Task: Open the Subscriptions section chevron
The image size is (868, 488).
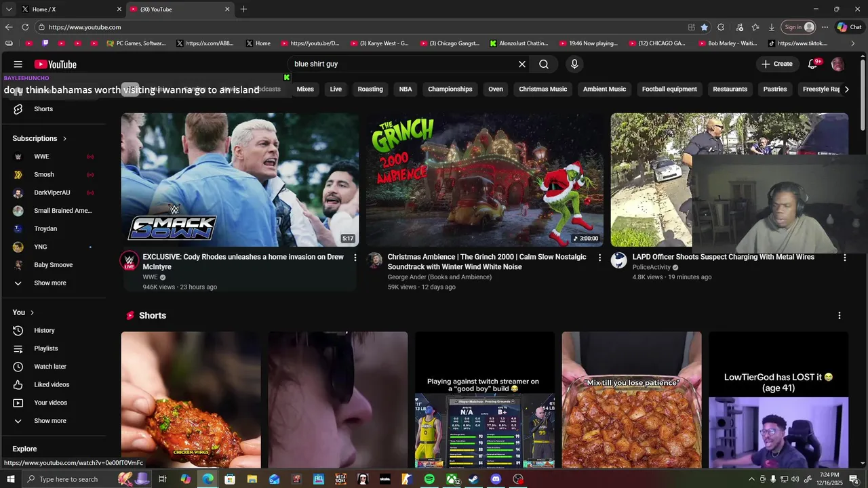Action: [x=64, y=138]
